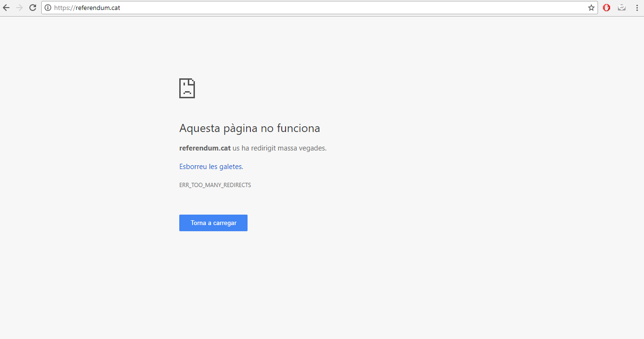Screen dimensions: 644x339
Task: Reload the page with the toolbar refresh icon
Action: (x=33, y=8)
